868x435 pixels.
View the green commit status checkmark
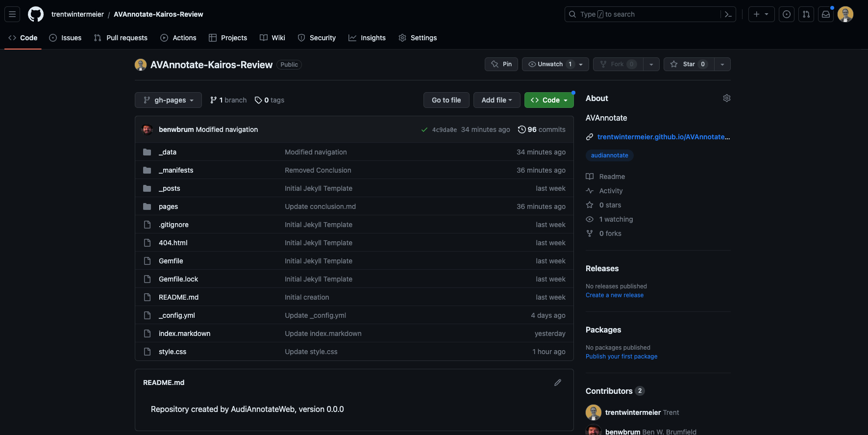click(x=424, y=129)
